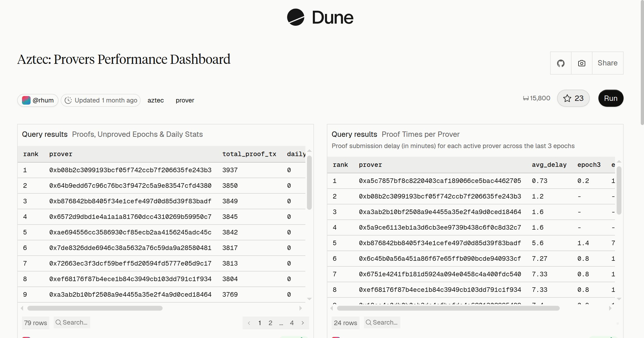The width and height of the screenshot is (644, 338).
Task: Click the next page arrow in pagination
Action: pyautogui.click(x=303, y=323)
